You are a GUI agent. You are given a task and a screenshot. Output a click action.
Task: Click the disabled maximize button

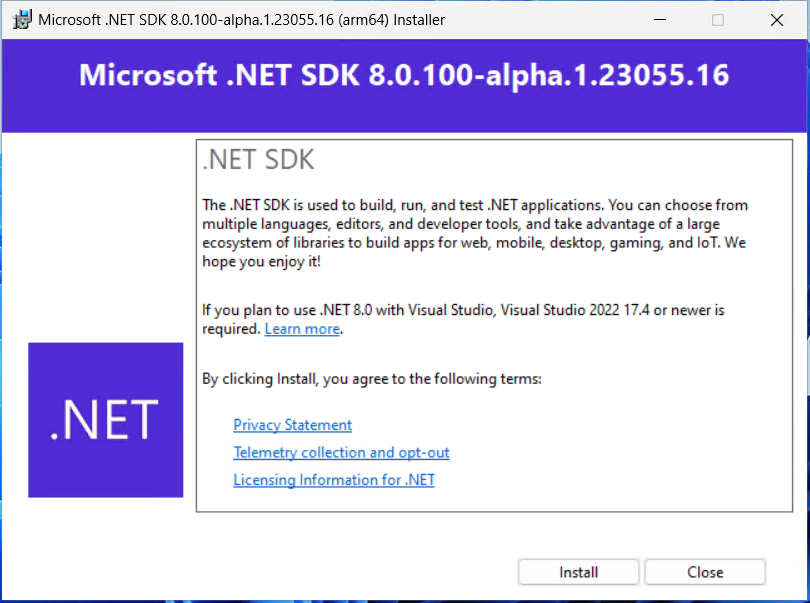pyautogui.click(x=718, y=19)
